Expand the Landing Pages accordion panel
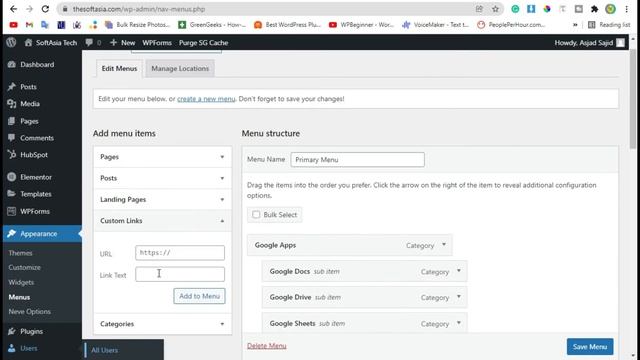The image size is (640, 360). click(x=162, y=199)
